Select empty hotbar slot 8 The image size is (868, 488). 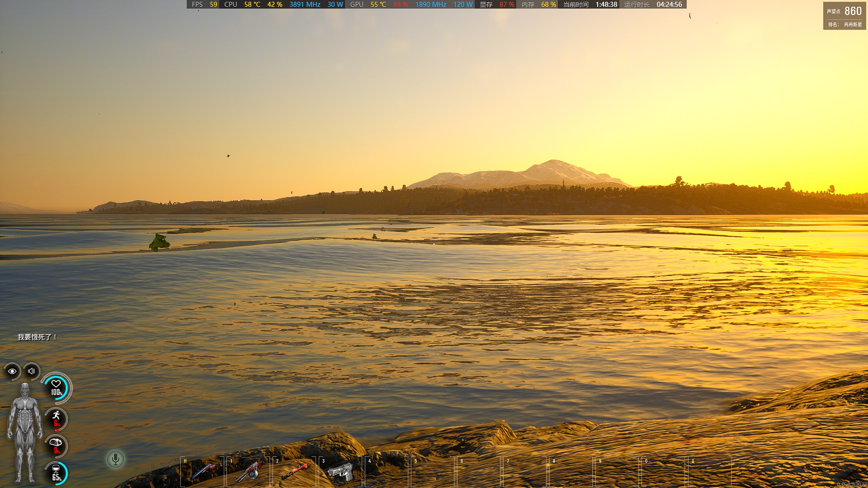571,472
